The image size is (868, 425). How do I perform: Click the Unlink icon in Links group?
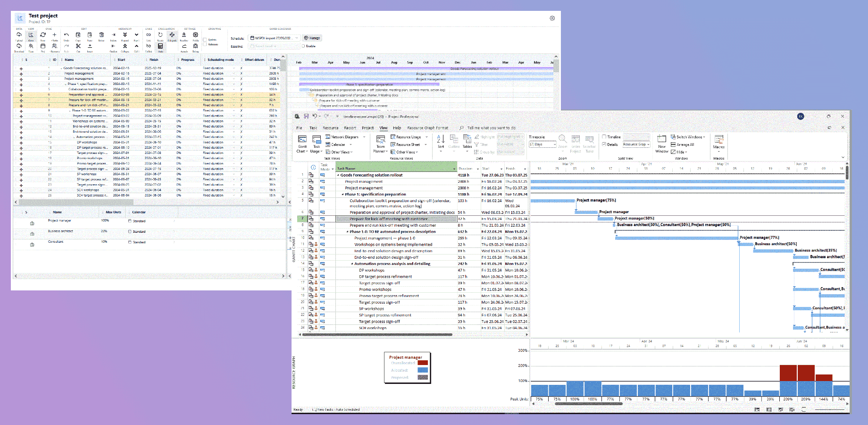pyautogui.click(x=149, y=46)
